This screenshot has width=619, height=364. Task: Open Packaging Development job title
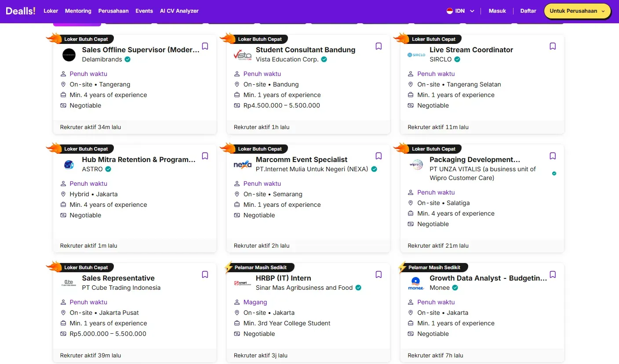click(x=475, y=159)
